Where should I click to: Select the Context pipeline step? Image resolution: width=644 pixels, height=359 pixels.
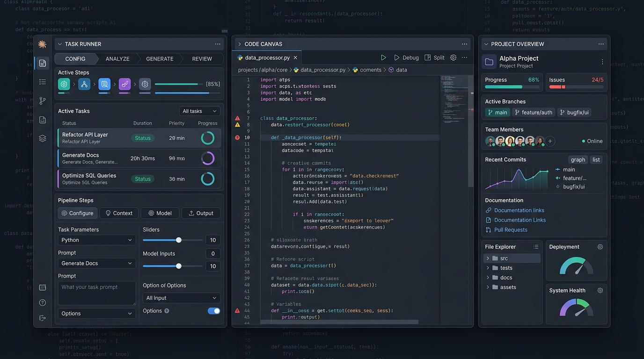click(119, 213)
